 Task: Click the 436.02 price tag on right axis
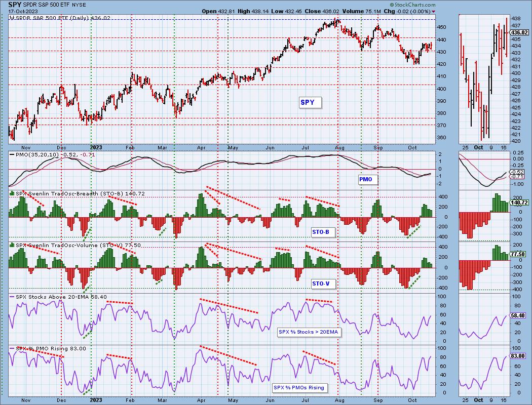tap(519, 32)
